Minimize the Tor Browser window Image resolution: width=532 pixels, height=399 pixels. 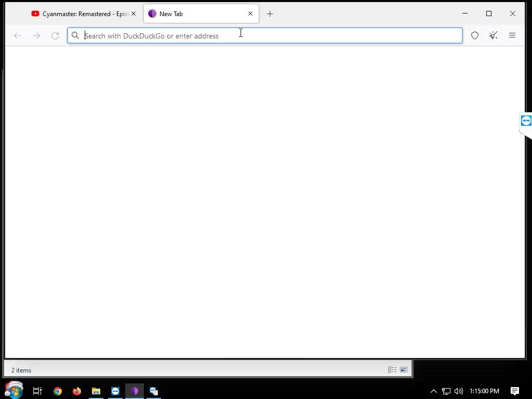pos(465,14)
